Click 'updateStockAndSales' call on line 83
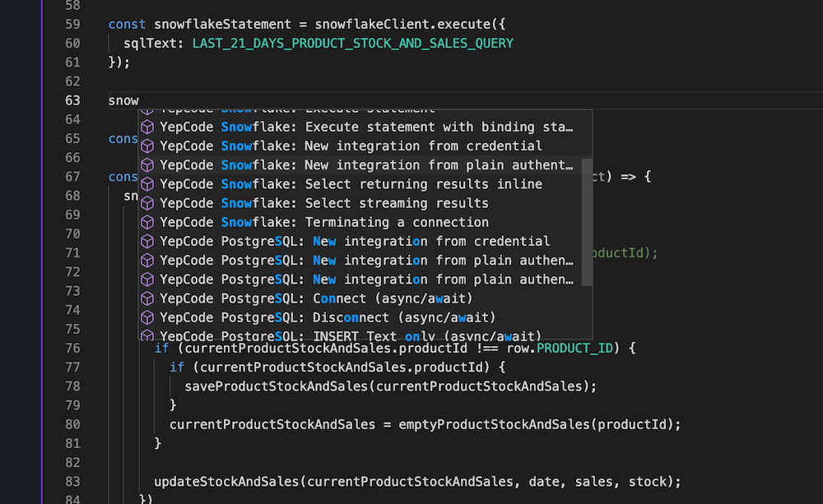The height and width of the screenshot is (504, 823). pyautogui.click(x=226, y=482)
